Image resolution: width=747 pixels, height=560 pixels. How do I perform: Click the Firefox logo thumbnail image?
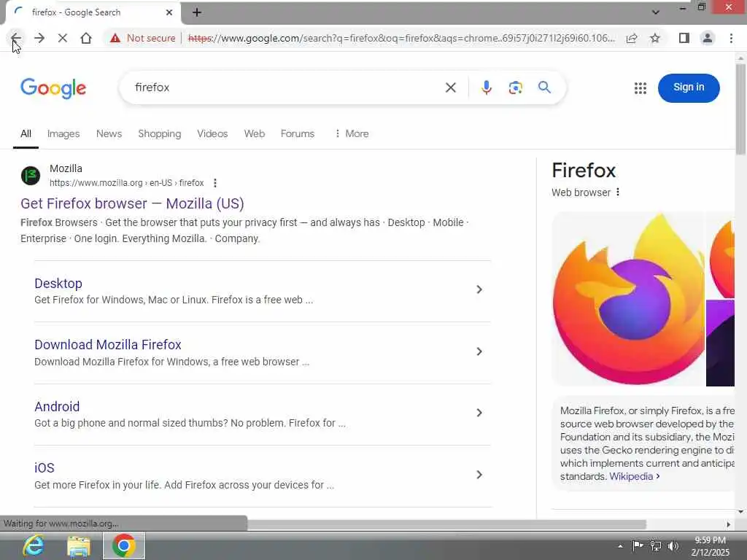coord(628,299)
